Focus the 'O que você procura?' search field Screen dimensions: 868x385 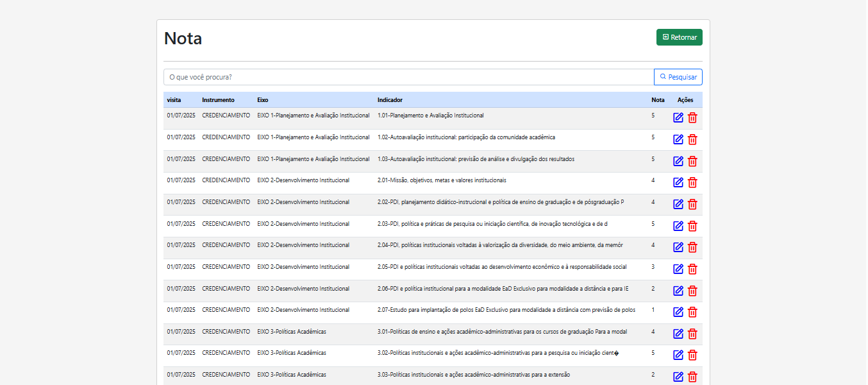pos(408,77)
